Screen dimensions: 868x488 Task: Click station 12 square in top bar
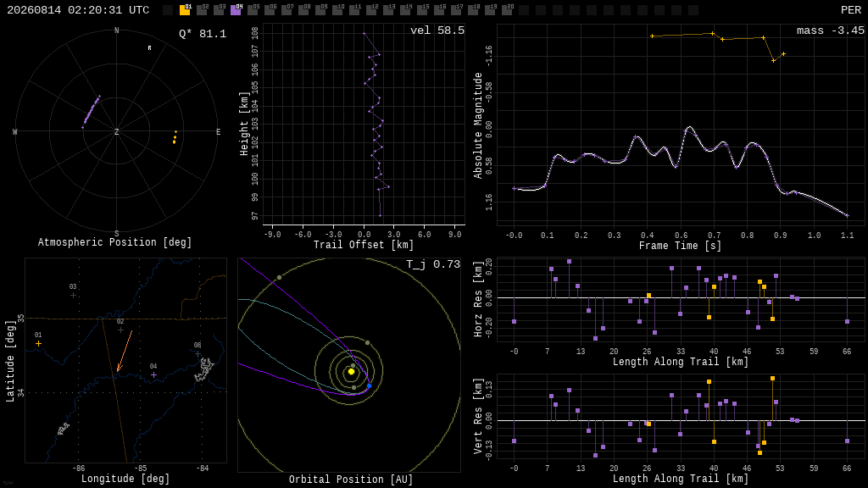[x=372, y=10]
